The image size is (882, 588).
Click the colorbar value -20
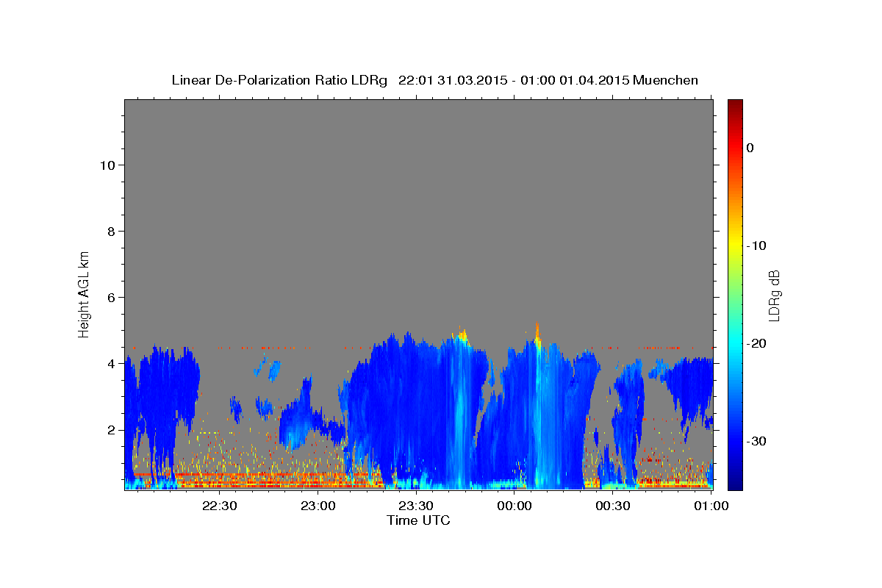tap(757, 343)
